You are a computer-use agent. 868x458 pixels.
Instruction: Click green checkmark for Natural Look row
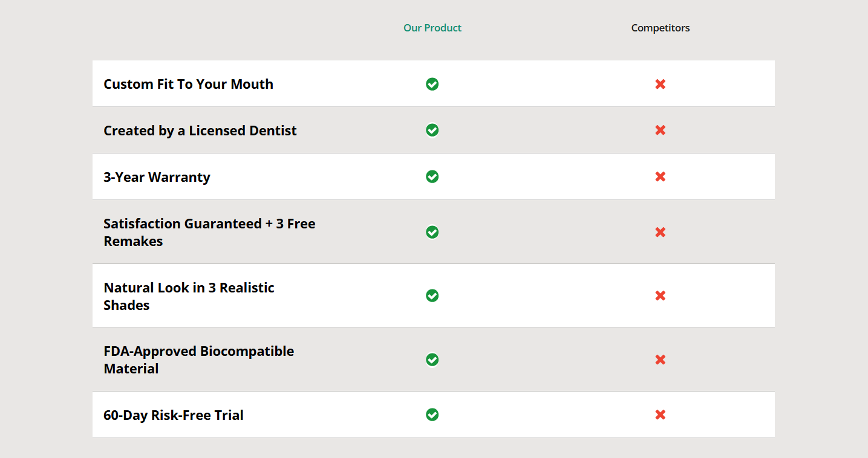tap(432, 295)
